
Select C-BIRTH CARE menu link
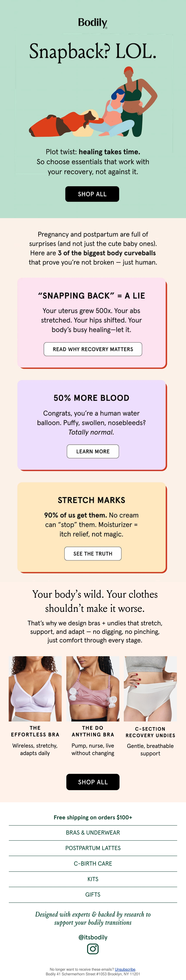[93, 864]
